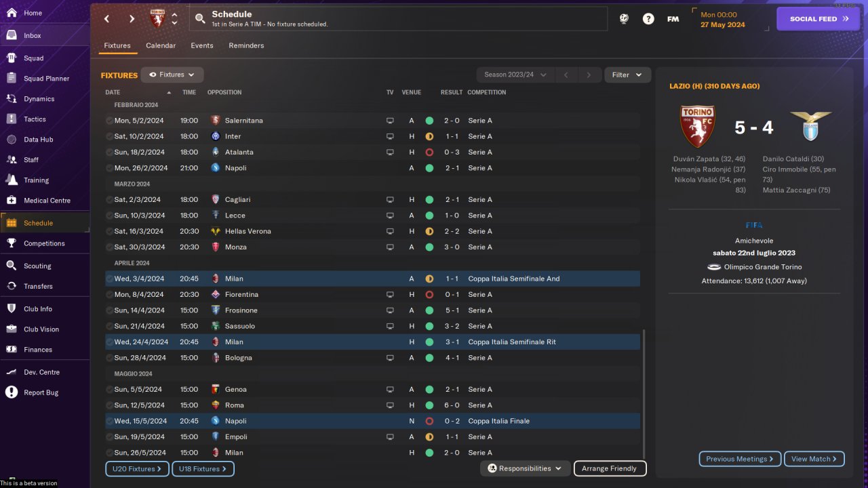868x488 pixels.
Task: Tick the circle beside the Fiorentina fixture
Action: [109, 295]
